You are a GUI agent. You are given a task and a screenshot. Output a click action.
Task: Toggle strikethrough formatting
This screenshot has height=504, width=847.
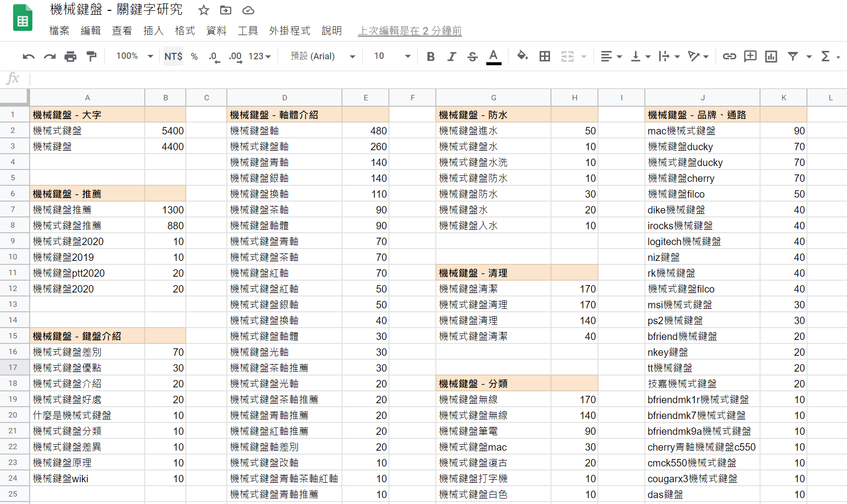472,57
